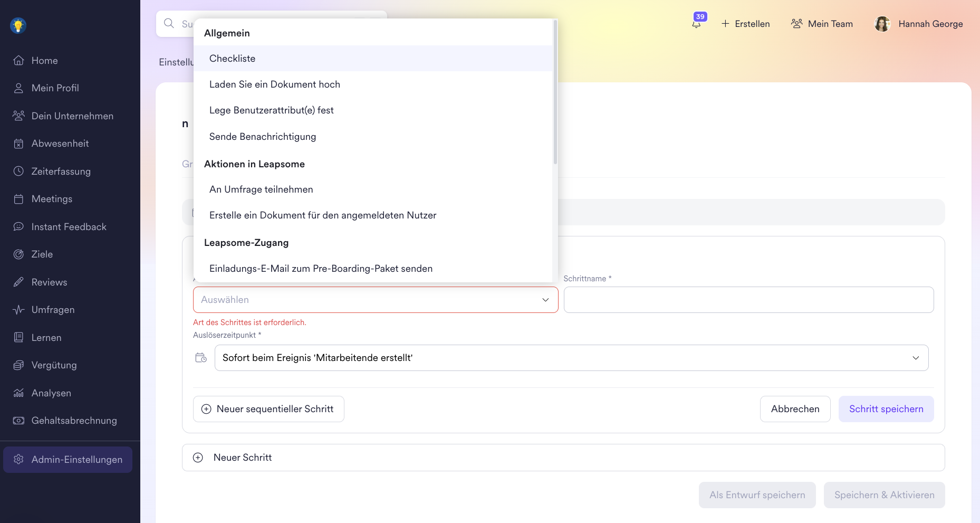Click Hannah George's profile avatar
The height and width of the screenshot is (523, 980).
coord(882,24)
